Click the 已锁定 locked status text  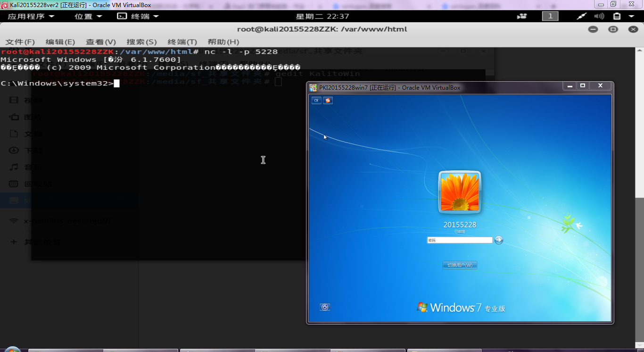(460, 232)
